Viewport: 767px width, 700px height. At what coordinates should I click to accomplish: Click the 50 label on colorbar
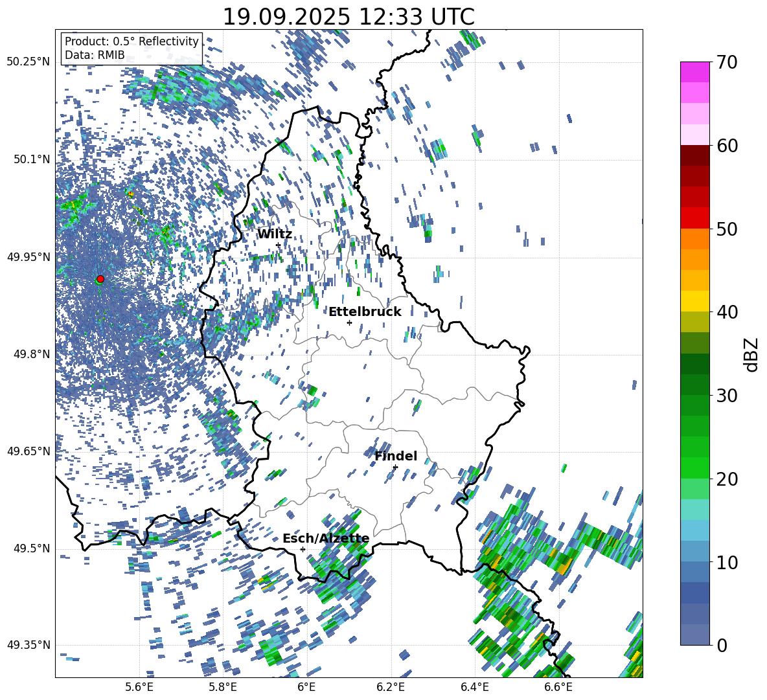(x=727, y=229)
